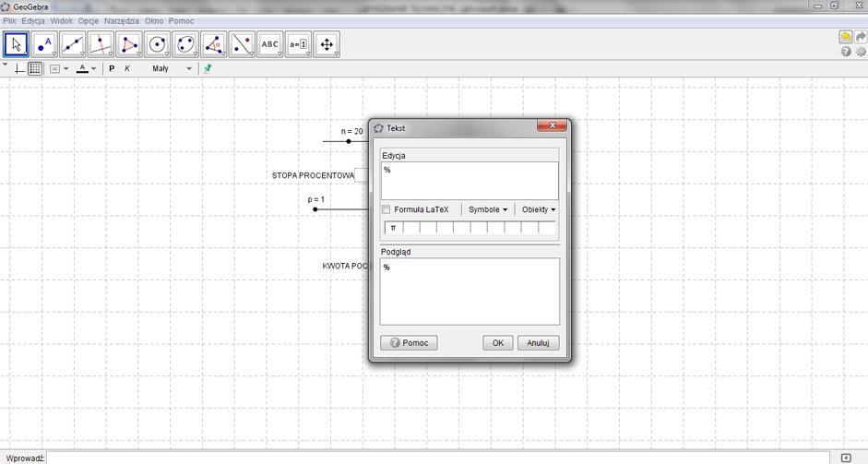Click the STOPA PROCENTOWA label
Image resolution: width=868 pixels, height=464 pixels.
coord(313,175)
